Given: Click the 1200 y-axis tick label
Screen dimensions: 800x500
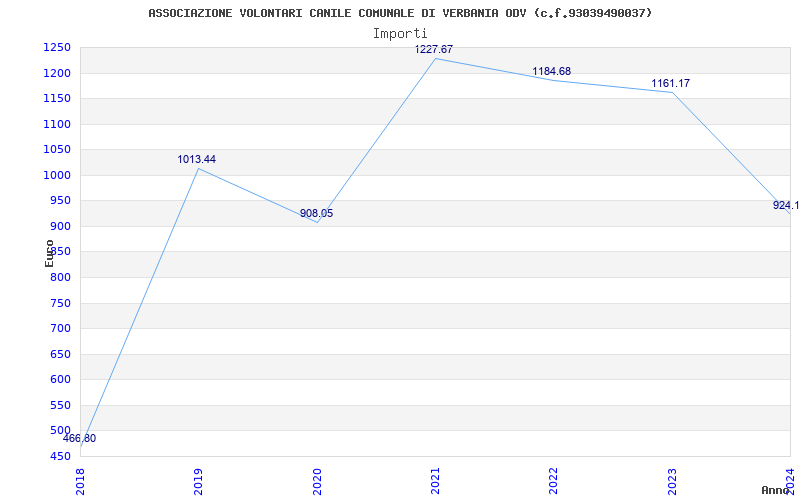Looking at the screenshot, I should pyautogui.click(x=57, y=73).
